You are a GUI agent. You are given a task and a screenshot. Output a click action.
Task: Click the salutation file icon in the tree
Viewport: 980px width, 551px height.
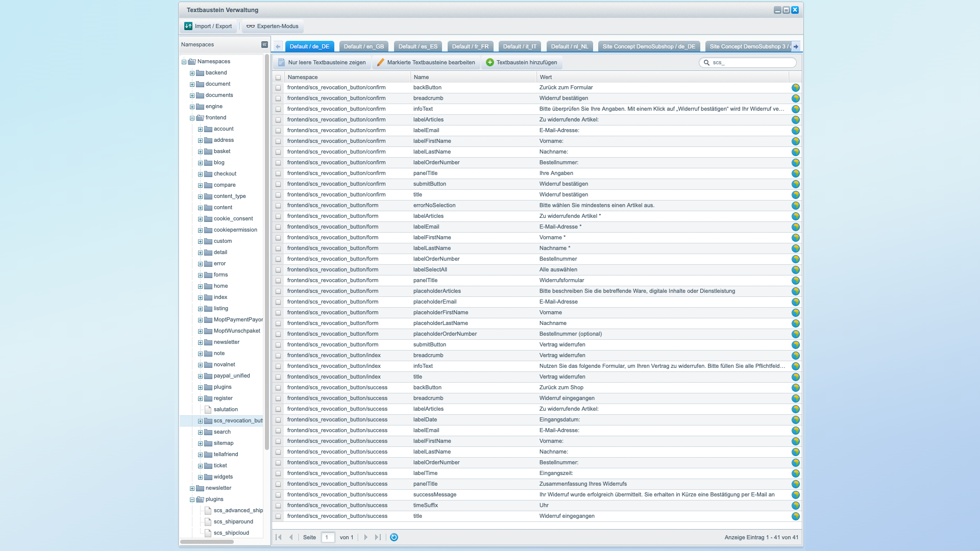(x=208, y=410)
